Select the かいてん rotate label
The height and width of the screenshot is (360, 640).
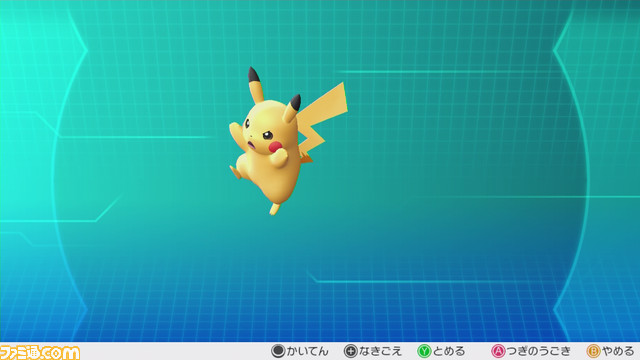(307, 351)
